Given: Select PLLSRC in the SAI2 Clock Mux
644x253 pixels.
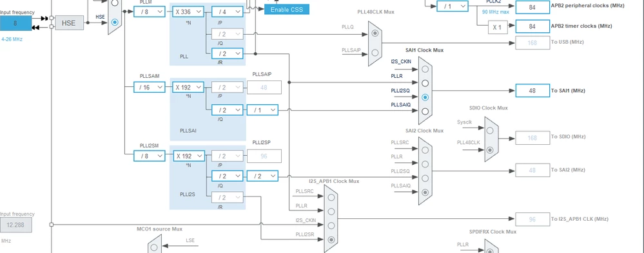Looking at the screenshot, I should click(x=425, y=149).
